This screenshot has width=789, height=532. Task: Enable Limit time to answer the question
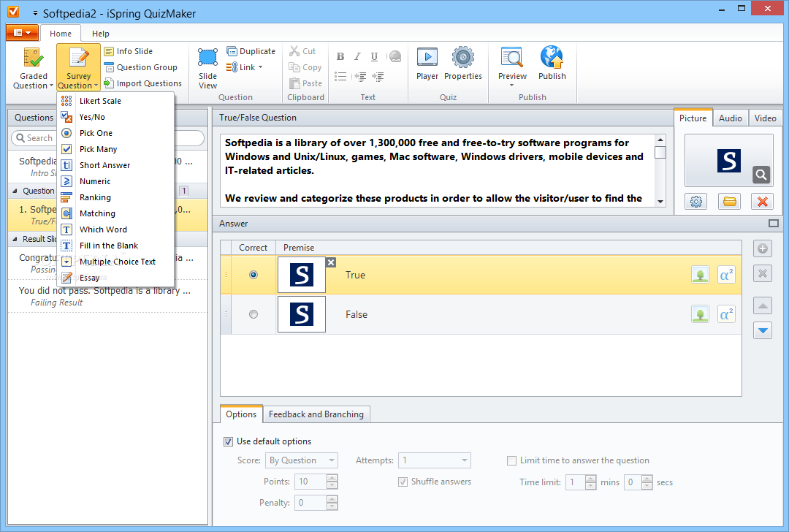pyautogui.click(x=511, y=460)
